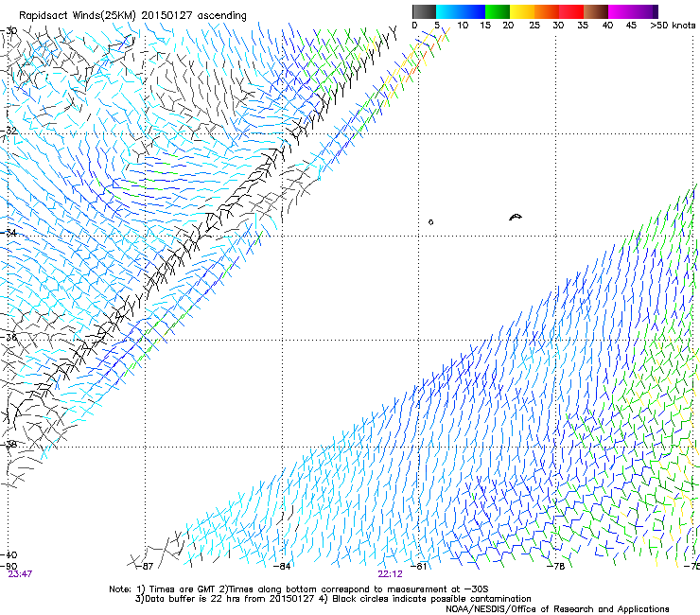Click the purple swath time '22:12'
700x615 pixels.
coord(390,574)
